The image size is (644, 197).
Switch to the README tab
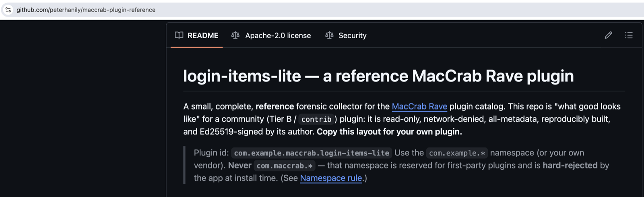(x=196, y=35)
